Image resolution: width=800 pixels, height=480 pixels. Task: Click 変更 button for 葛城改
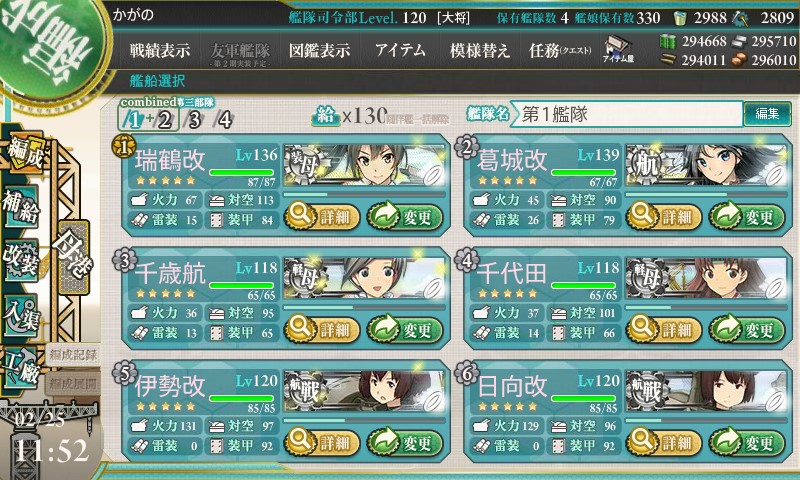tap(746, 216)
